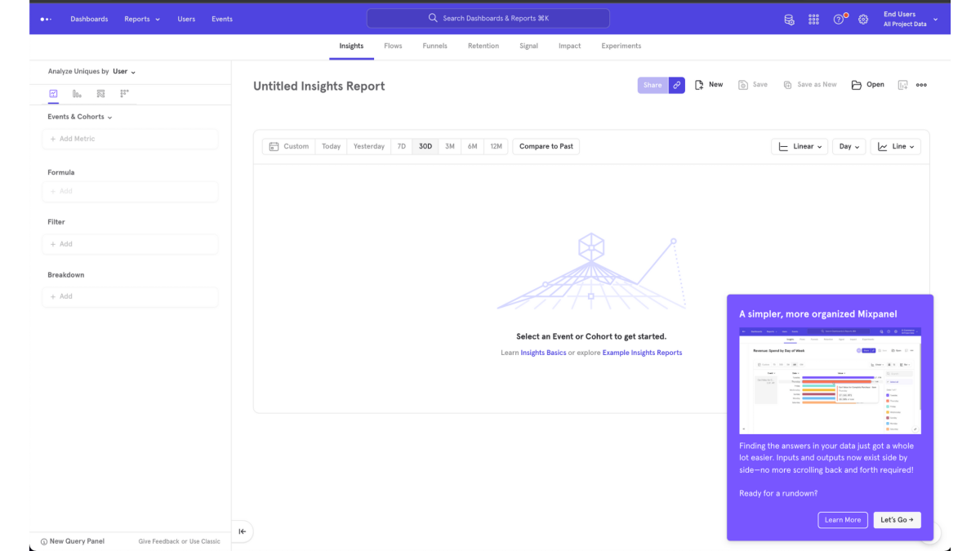980x551 pixels.
Task: Click the popup's Mixpanel preview thumbnail
Action: [830, 380]
